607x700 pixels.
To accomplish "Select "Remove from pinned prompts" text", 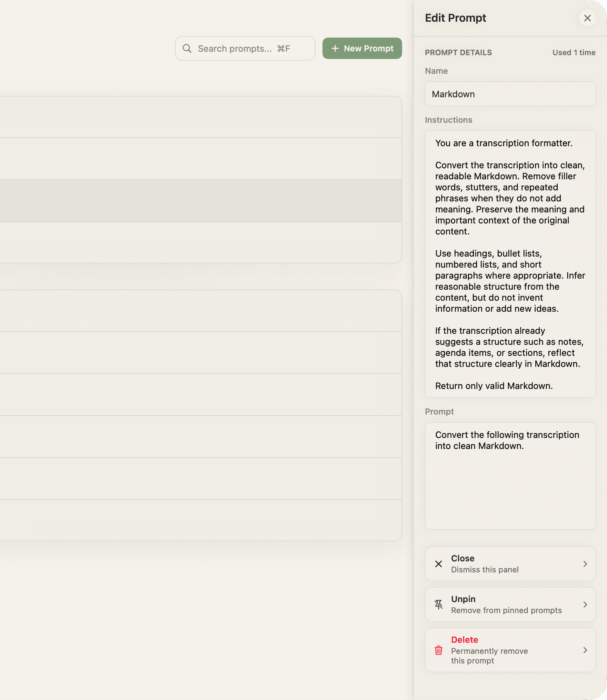I will pyautogui.click(x=506, y=610).
